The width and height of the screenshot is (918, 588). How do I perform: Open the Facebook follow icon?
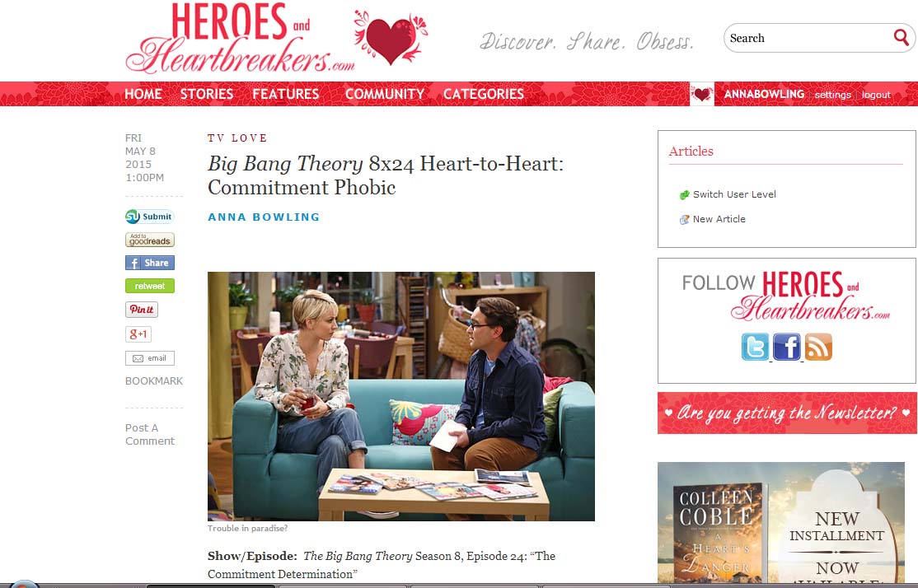pyautogui.click(x=787, y=347)
